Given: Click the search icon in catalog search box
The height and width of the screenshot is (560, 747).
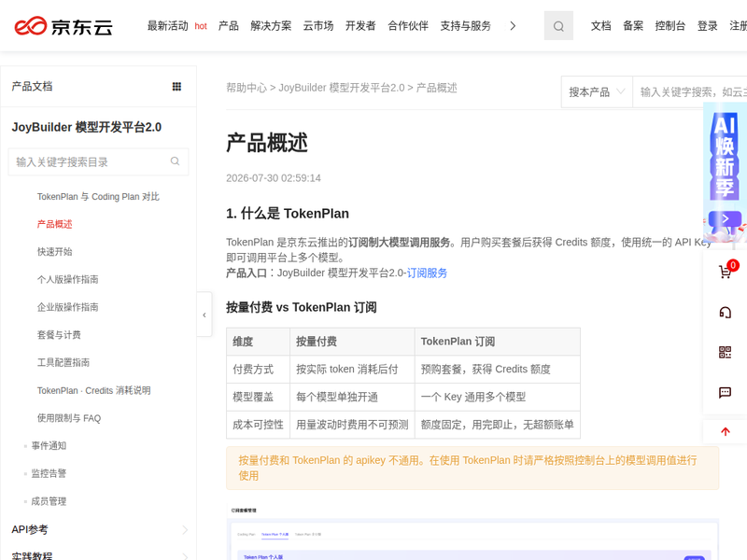Looking at the screenshot, I should 175,161.
